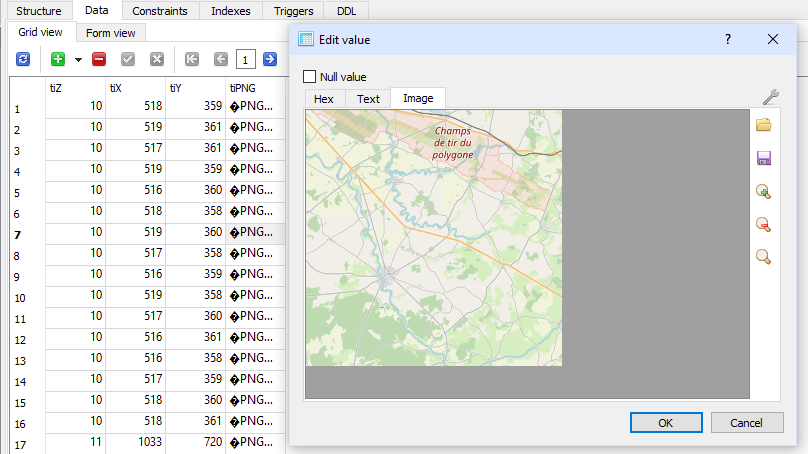Viewport: 808px width, 454px height.
Task: Zoom out of the image preview
Action: (x=763, y=224)
